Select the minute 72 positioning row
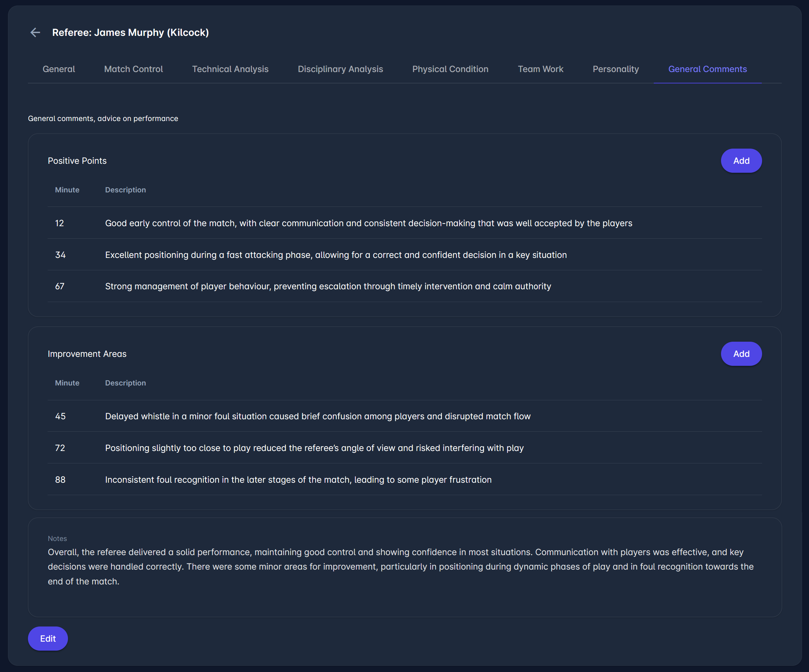809x672 pixels. 314,448
